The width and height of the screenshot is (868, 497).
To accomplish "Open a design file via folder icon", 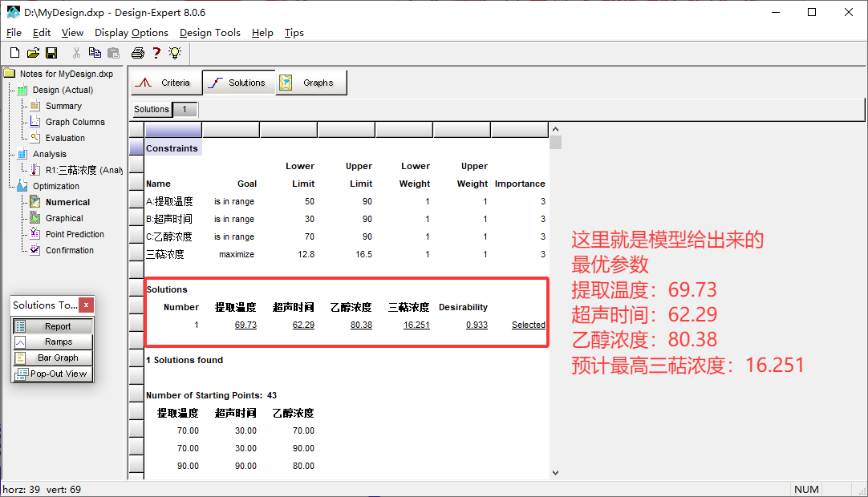I will click(33, 53).
